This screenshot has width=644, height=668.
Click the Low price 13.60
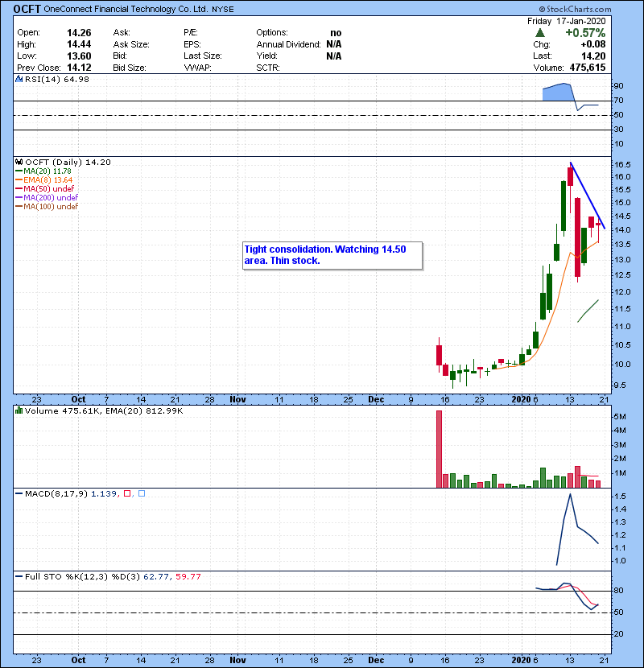click(79, 56)
